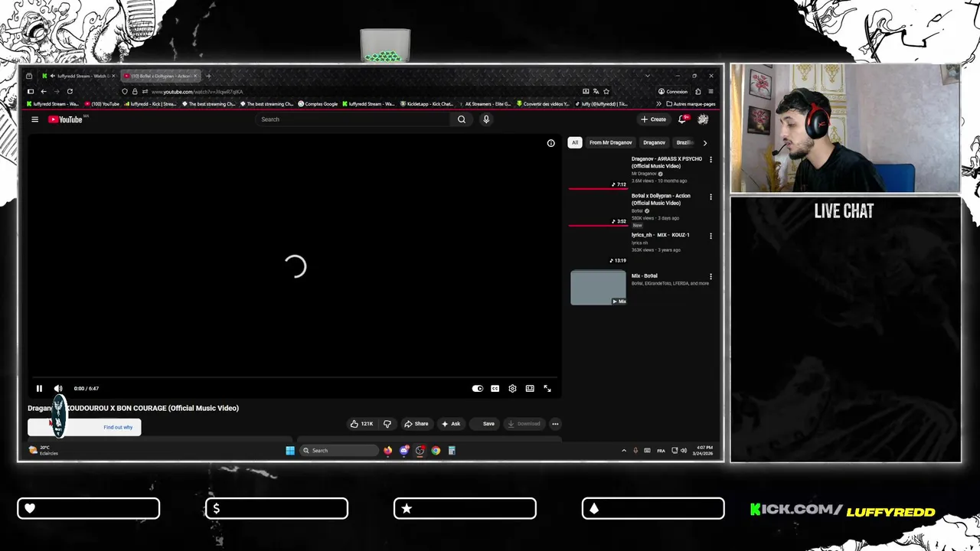Open the taskbar clock showing 4:07 PM
This screenshot has width=980, height=551.
pyautogui.click(x=704, y=451)
